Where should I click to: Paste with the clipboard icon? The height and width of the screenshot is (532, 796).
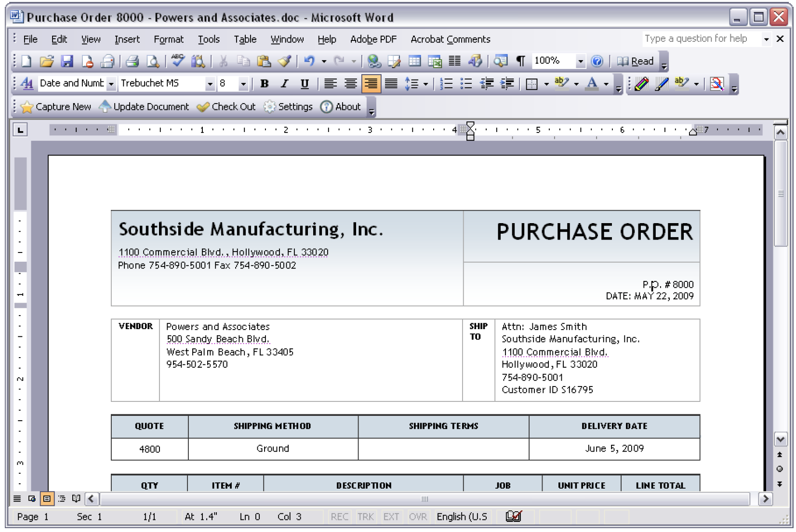tap(264, 61)
